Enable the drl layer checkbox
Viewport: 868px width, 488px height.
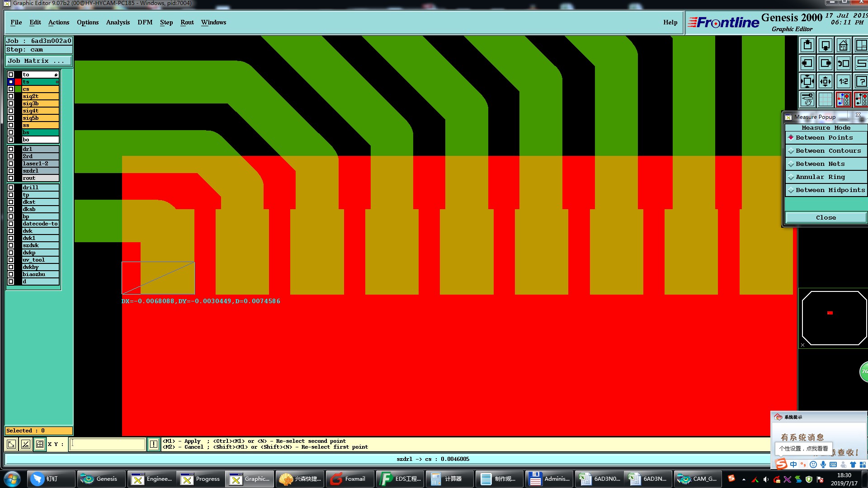pos(11,149)
